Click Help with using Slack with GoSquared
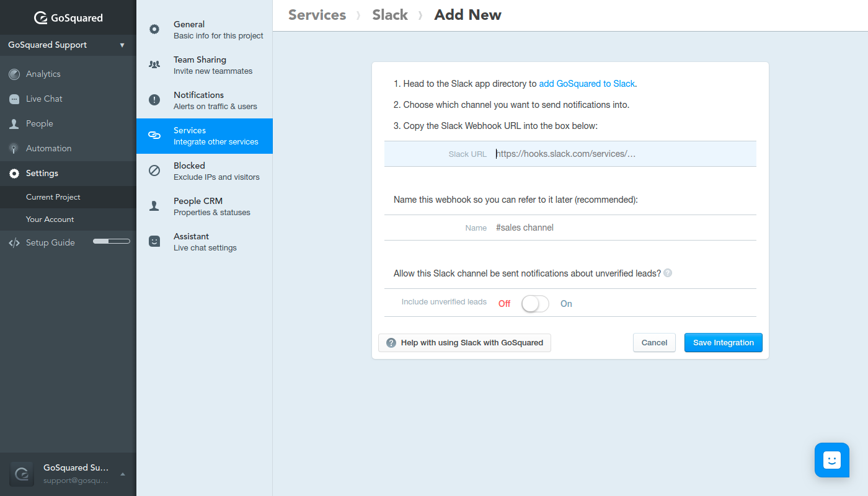 click(464, 343)
